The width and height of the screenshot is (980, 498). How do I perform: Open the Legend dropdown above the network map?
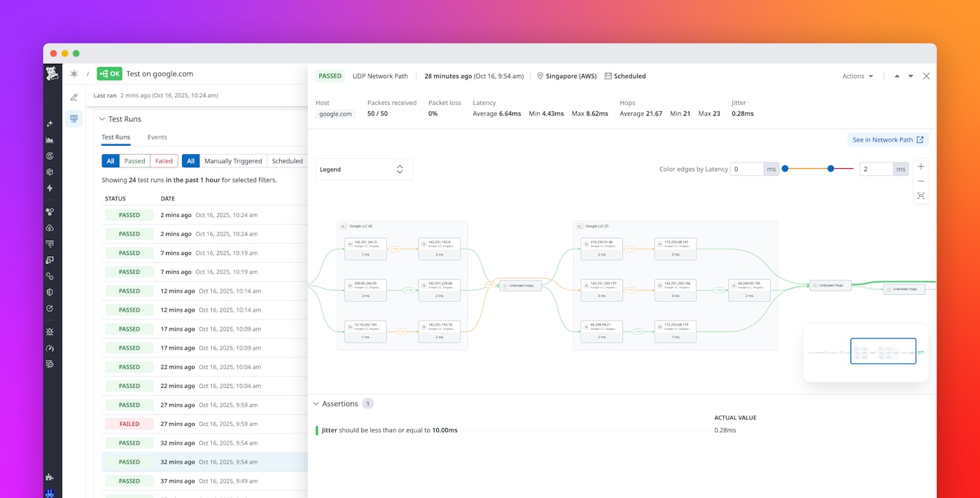(363, 169)
